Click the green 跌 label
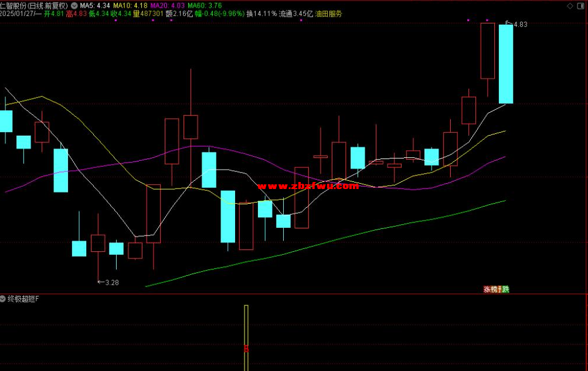The height and width of the screenshot is (371, 588). (505, 289)
